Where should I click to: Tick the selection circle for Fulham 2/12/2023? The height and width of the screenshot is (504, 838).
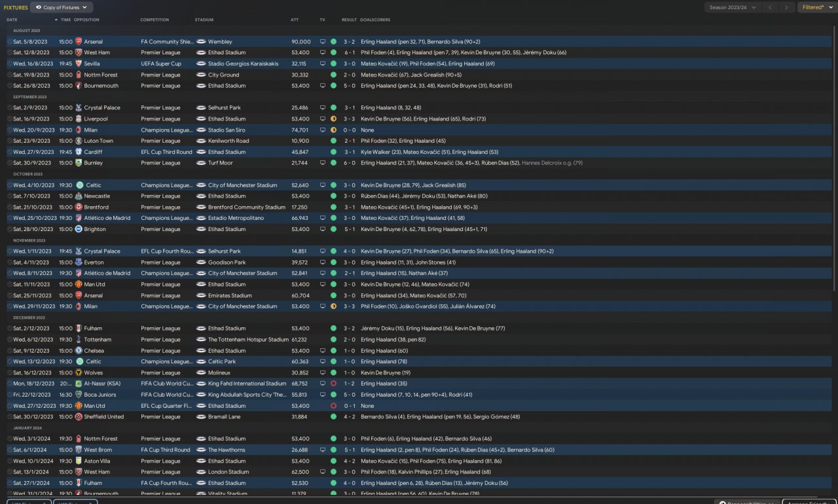point(10,329)
